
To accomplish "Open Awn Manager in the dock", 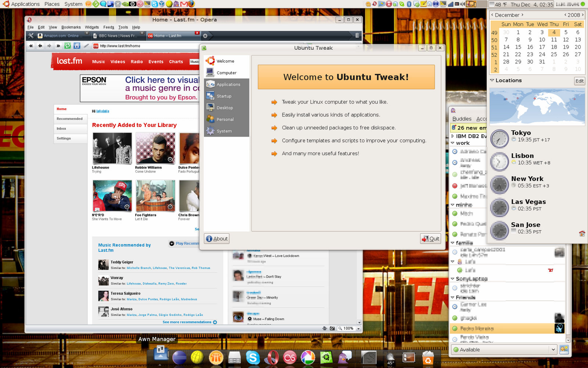I will [x=161, y=354].
